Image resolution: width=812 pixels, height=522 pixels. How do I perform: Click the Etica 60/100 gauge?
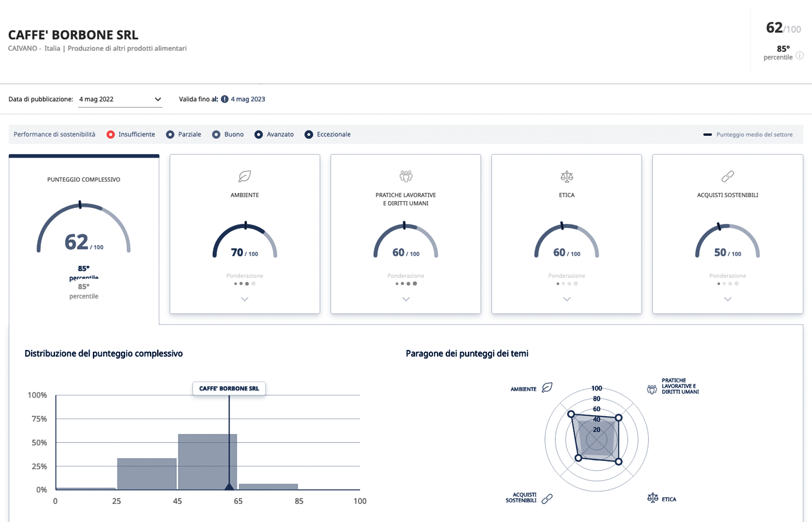[x=567, y=240]
